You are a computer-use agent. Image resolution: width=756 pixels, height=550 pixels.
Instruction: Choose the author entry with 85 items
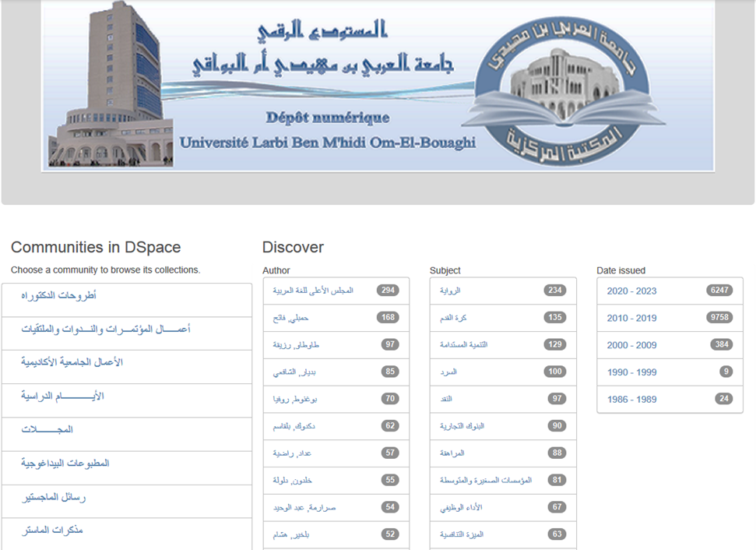pyautogui.click(x=294, y=372)
